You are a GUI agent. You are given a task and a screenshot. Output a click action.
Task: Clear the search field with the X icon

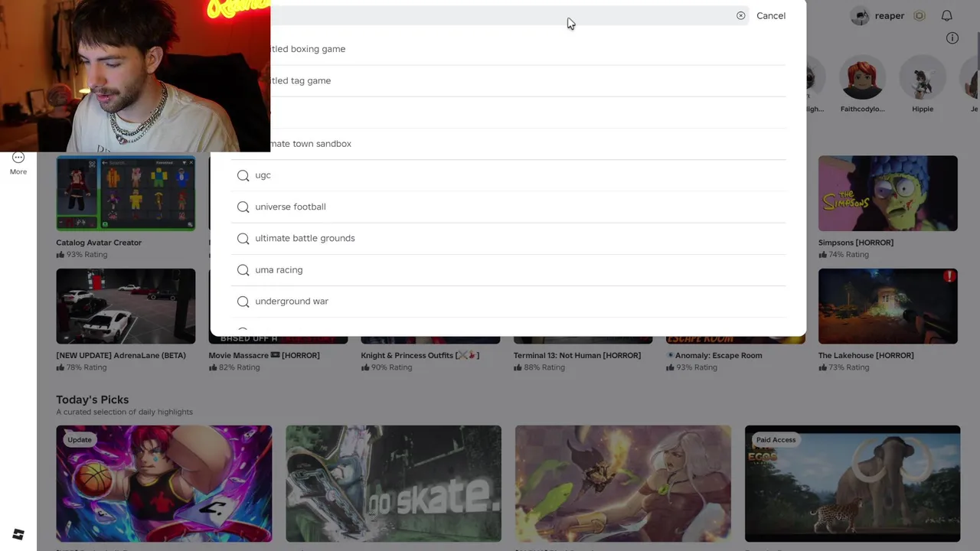pyautogui.click(x=740, y=15)
